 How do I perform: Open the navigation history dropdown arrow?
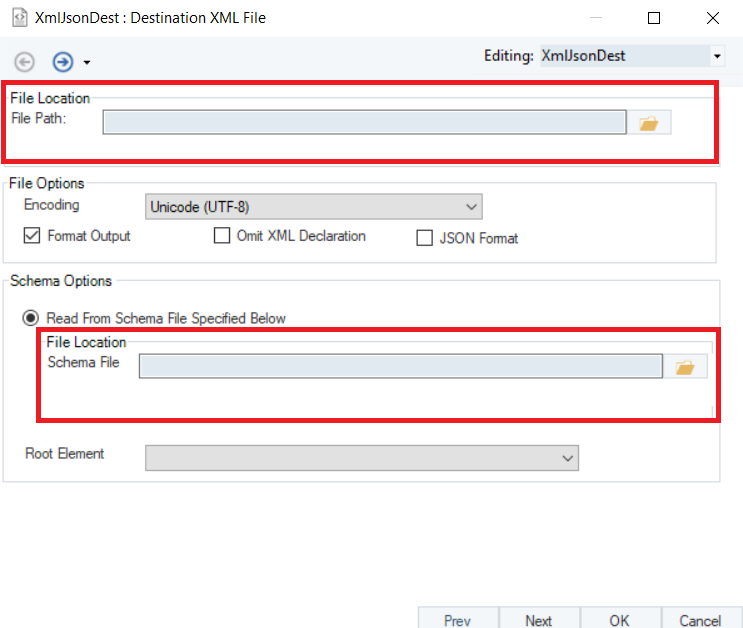tap(87, 63)
